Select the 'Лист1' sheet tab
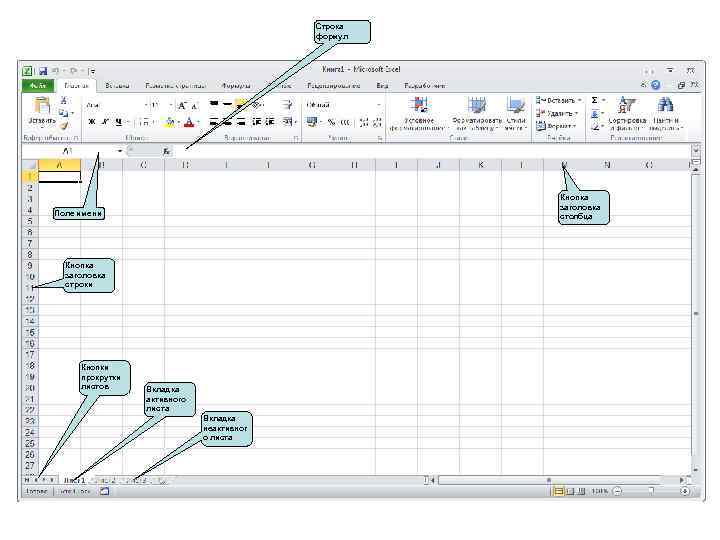This screenshot has height=540, width=720. coord(74,480)
